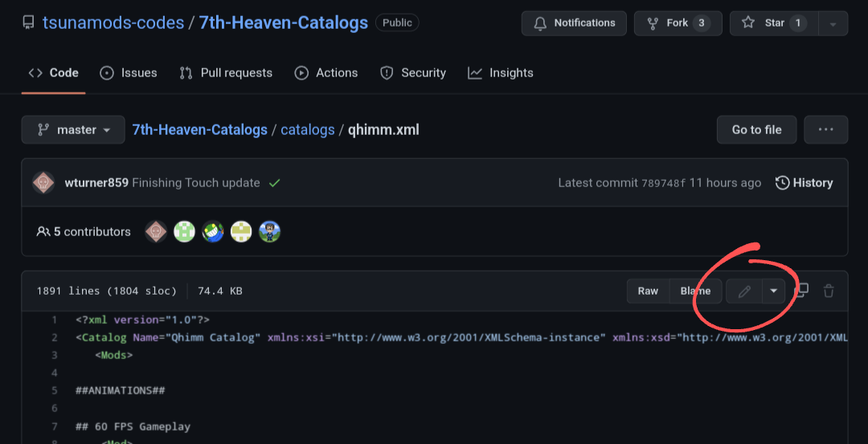This screenshot has width=868, height=444.
Task: Open the catalogs folder breadcrumb
Action: pyautogui.click(x=308, y=130)
